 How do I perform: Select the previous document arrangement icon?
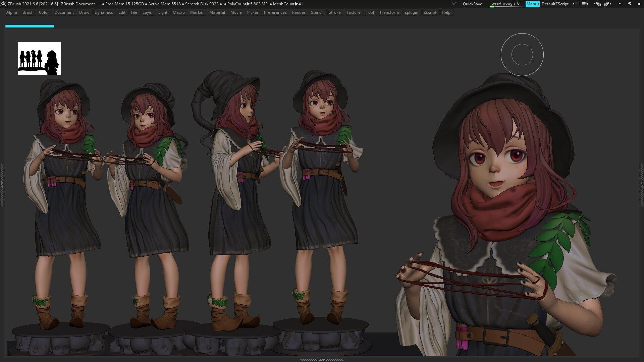tap(598, 4)
